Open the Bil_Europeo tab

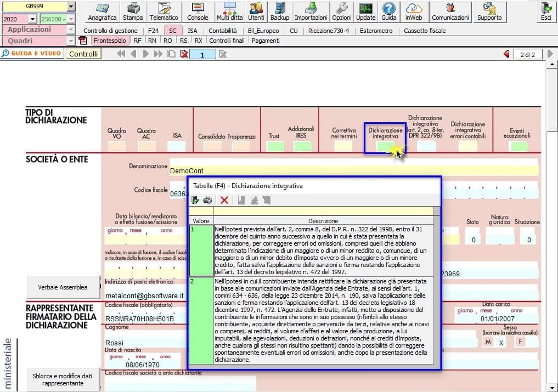click(x=263, y=31)
